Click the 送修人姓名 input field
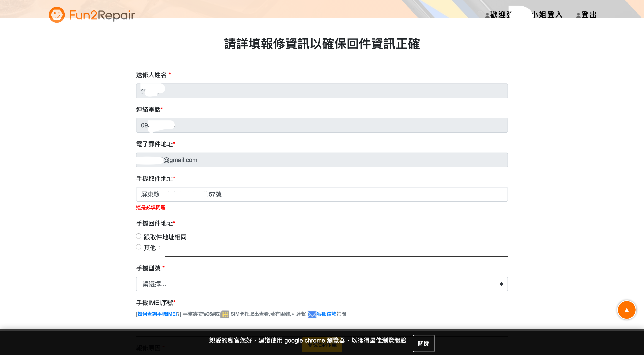644x355 pixels. tap(322, 91)
